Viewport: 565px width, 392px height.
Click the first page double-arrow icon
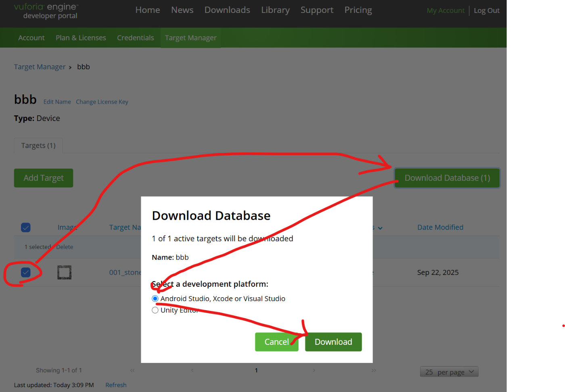point(132,370)
